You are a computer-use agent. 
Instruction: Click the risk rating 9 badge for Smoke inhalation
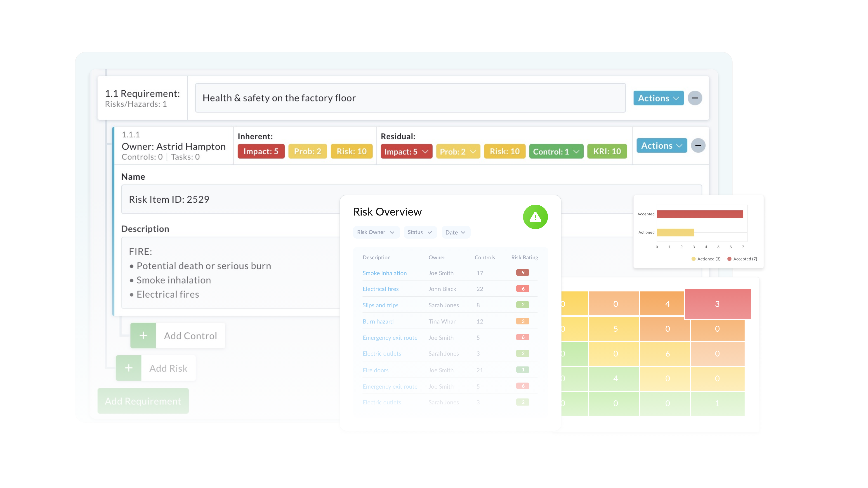(x=523, y=272)
